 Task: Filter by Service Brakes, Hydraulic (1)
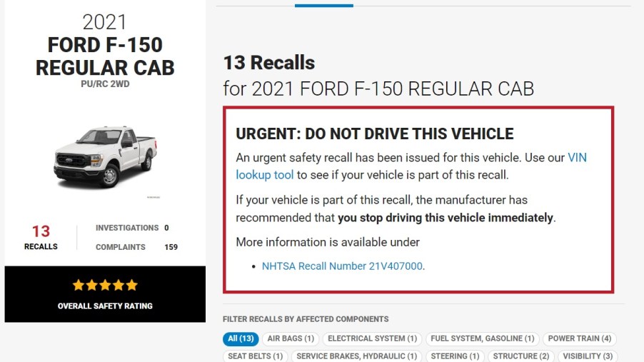(x=356, y=356)
